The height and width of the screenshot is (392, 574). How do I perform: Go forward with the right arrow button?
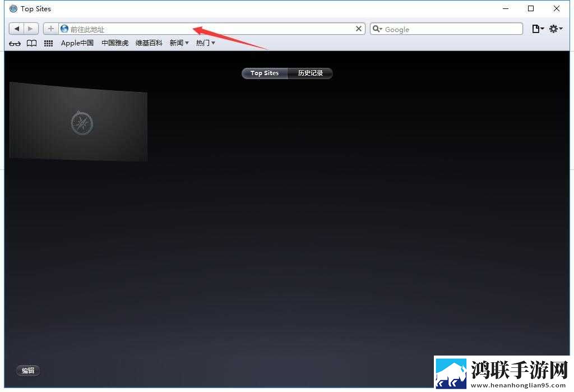coord(31,29)
